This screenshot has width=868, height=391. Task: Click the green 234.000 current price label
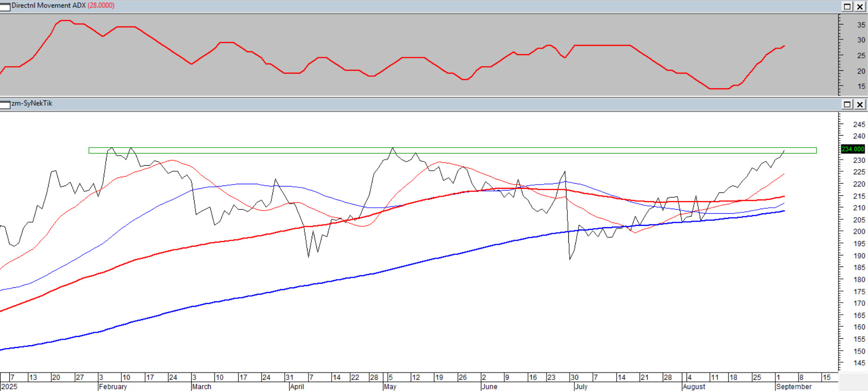pos(853,149)
